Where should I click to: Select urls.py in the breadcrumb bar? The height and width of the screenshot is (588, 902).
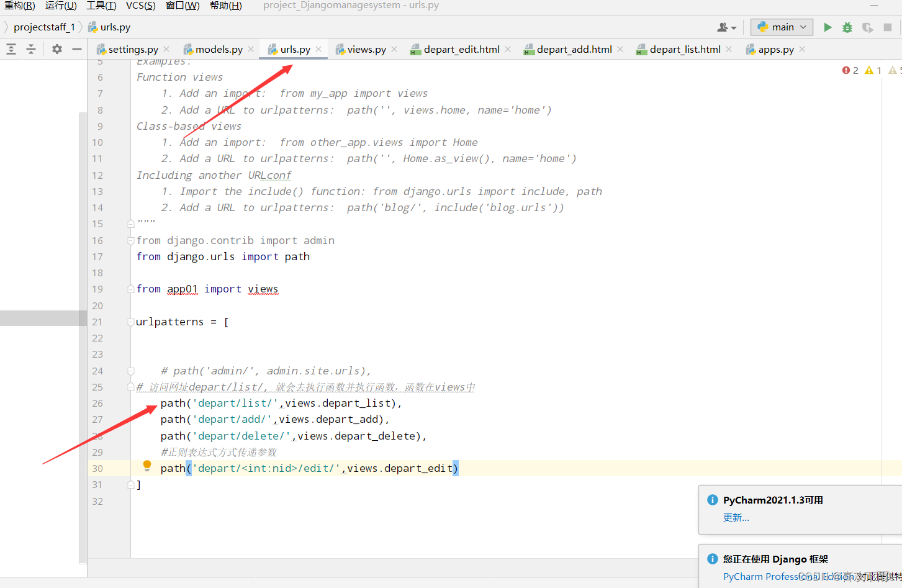(109, 27)
